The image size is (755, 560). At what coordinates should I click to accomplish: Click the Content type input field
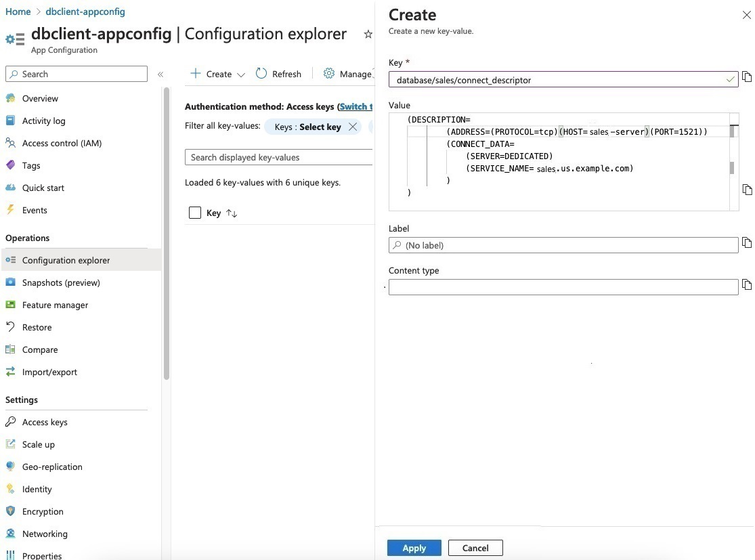point(563,287)
